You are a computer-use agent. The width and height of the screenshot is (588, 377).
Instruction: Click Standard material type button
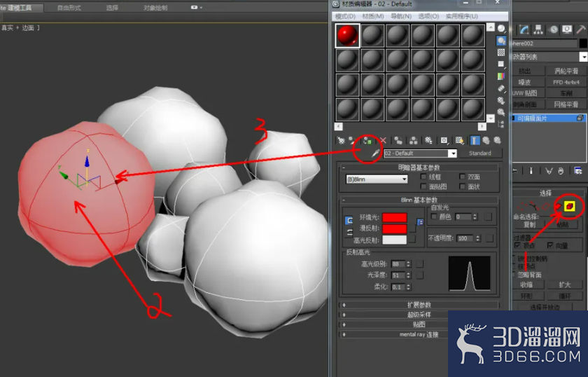click(x=480, y=153)
